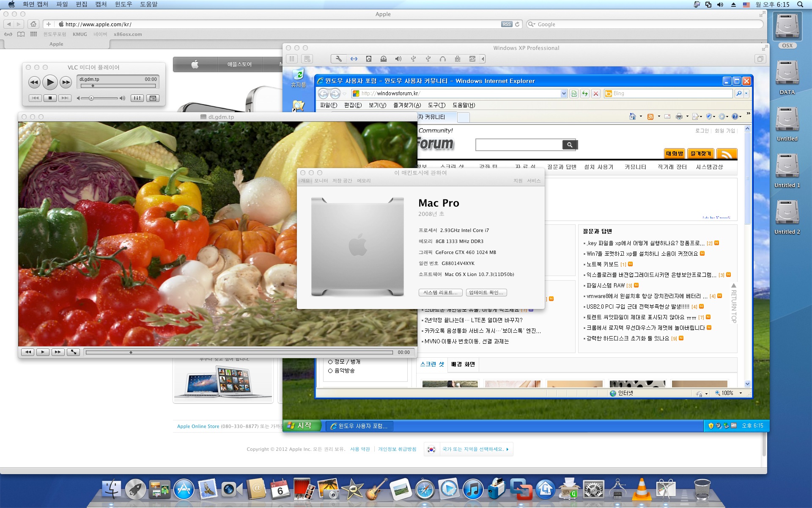Viewport: 812px width, 508px height.
Task: Pause the VMware virtual machine
Action: (x=292, y=59)
